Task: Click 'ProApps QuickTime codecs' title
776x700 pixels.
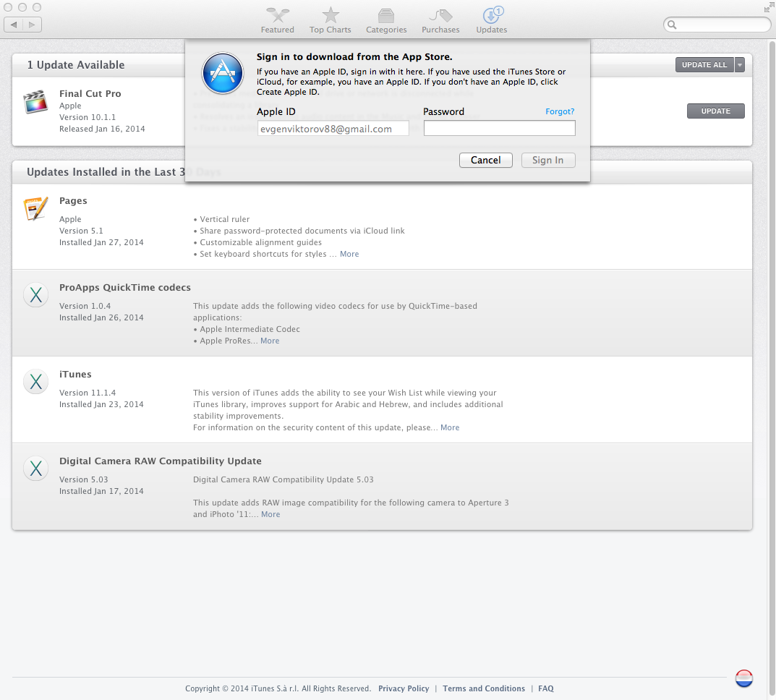Action: pyautogui.click(x=124, y=287)
